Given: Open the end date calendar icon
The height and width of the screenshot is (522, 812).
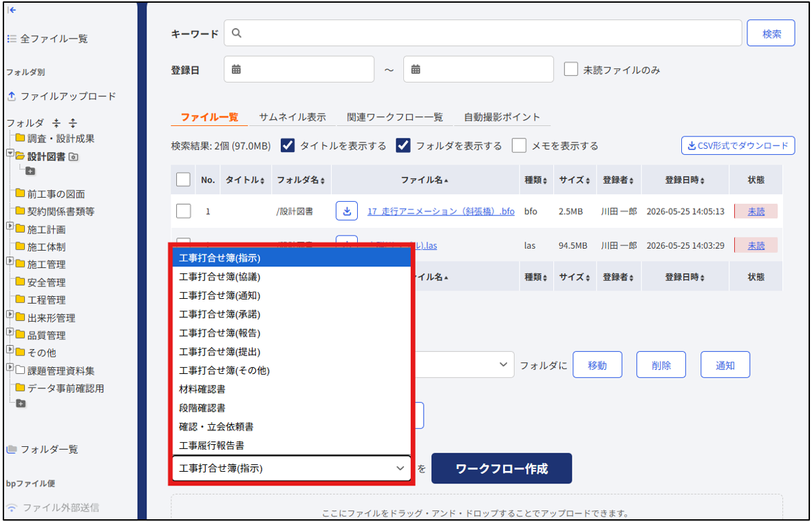Looking at the screenshot, I should point(416,69).
